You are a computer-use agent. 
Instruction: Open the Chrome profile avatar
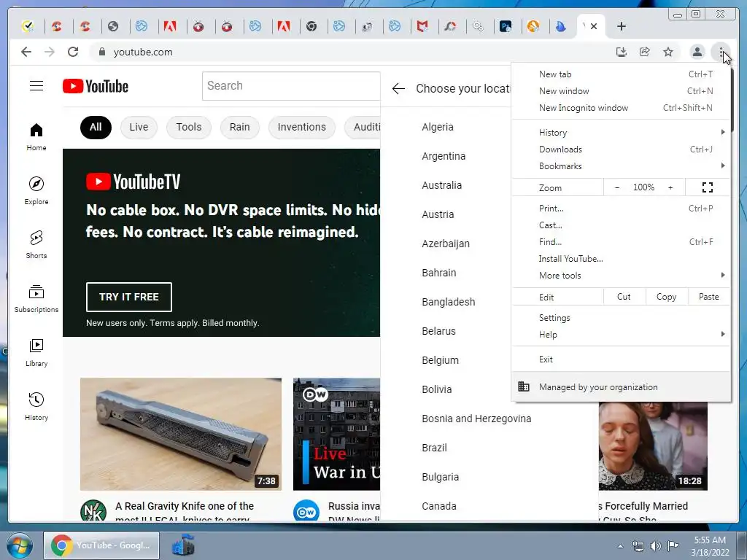[x=697, y=52]
